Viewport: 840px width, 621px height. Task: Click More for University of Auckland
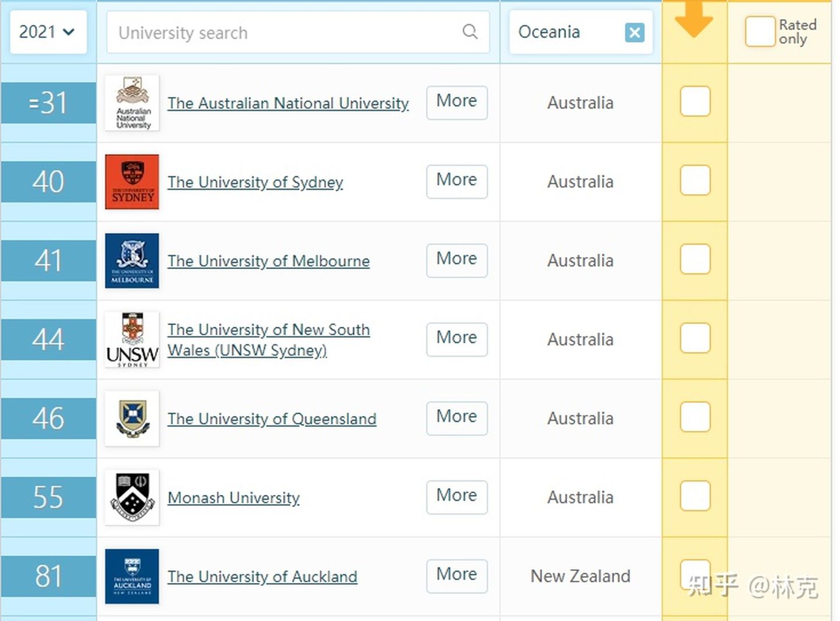[457, 576]
